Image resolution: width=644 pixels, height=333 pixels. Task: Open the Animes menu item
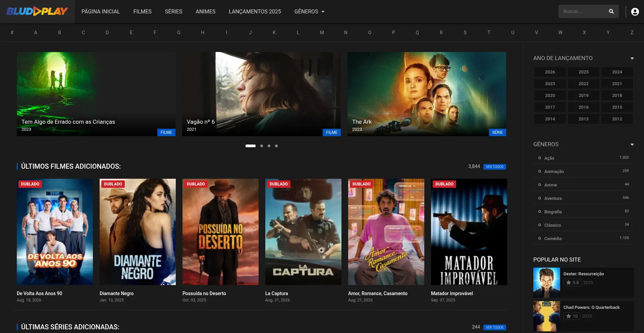206,11
